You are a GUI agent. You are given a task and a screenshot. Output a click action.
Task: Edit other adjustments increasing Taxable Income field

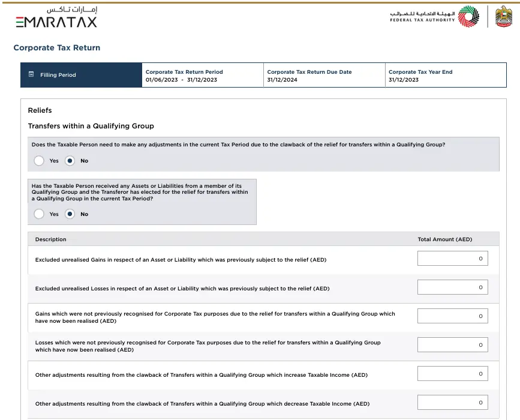(452, 374)
